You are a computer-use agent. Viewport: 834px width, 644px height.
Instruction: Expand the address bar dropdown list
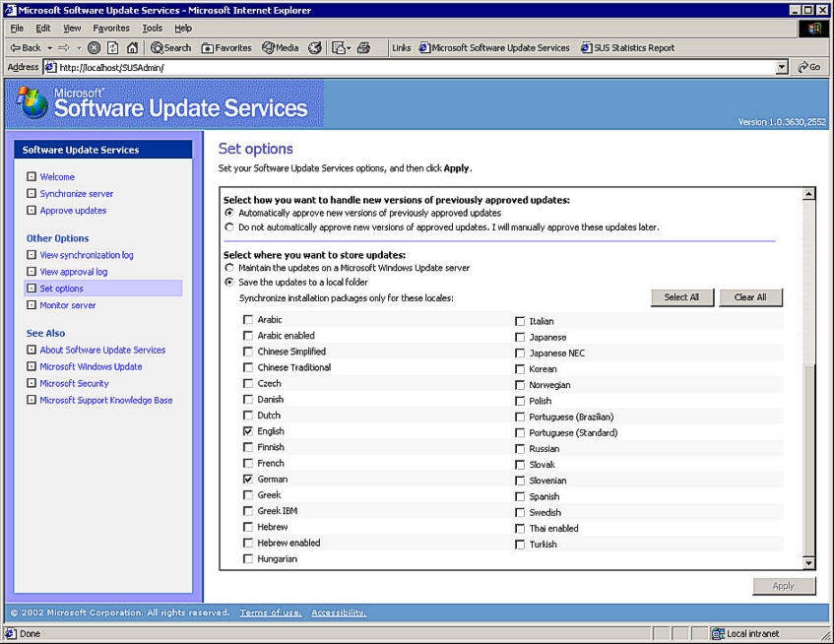coord(782,67)
